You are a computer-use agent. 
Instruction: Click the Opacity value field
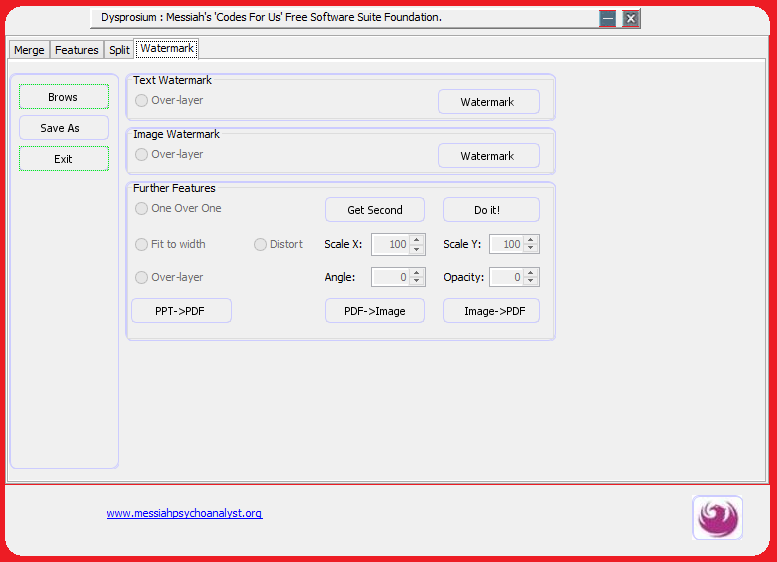[x=506, y=277]
